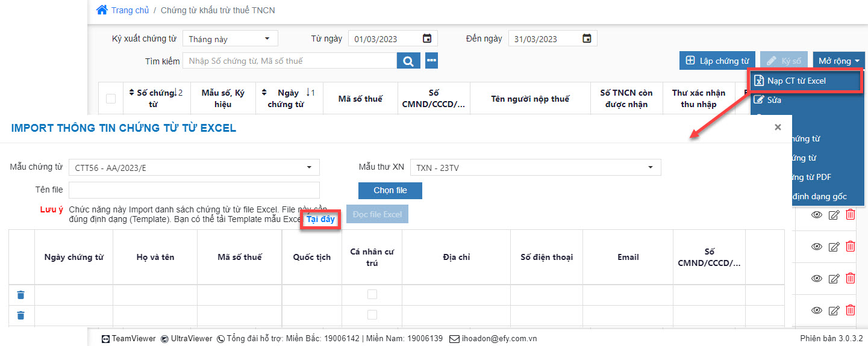Viewport: 868px width, 346px height.
Task: Open the Mẫu chứng từ combo box
Action: pos(194,168)
